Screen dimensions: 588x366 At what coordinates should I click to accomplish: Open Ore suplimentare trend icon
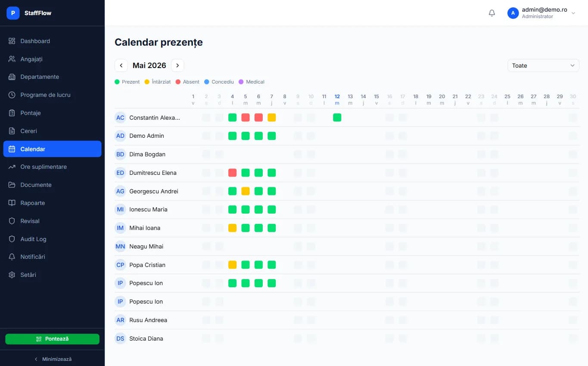tap(12, 167)
